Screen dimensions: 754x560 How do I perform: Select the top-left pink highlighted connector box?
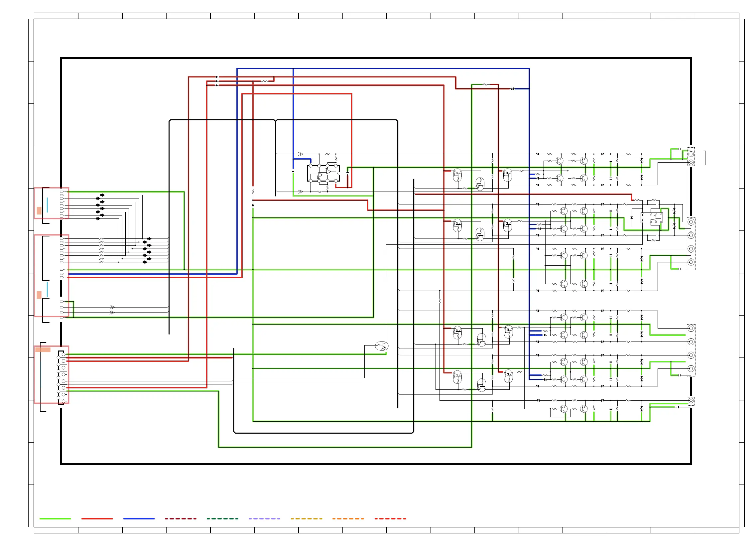[52, 203]
